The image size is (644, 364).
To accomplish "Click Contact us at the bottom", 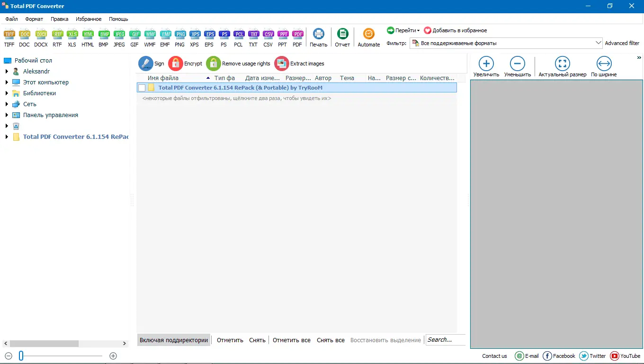I will [494, 356].
